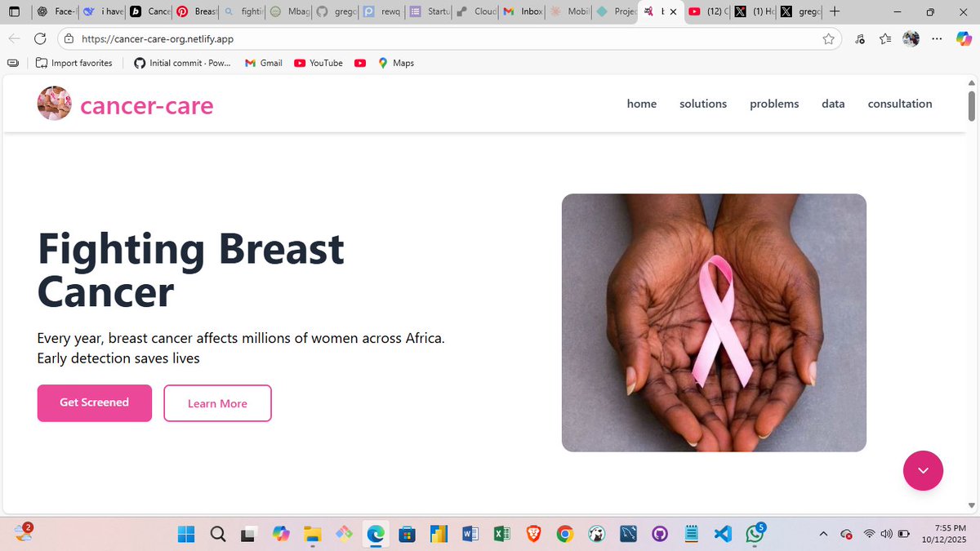This screenshot has height=551, width=980.
Task: Open the Maps bookmark
Action: [395, 63]
